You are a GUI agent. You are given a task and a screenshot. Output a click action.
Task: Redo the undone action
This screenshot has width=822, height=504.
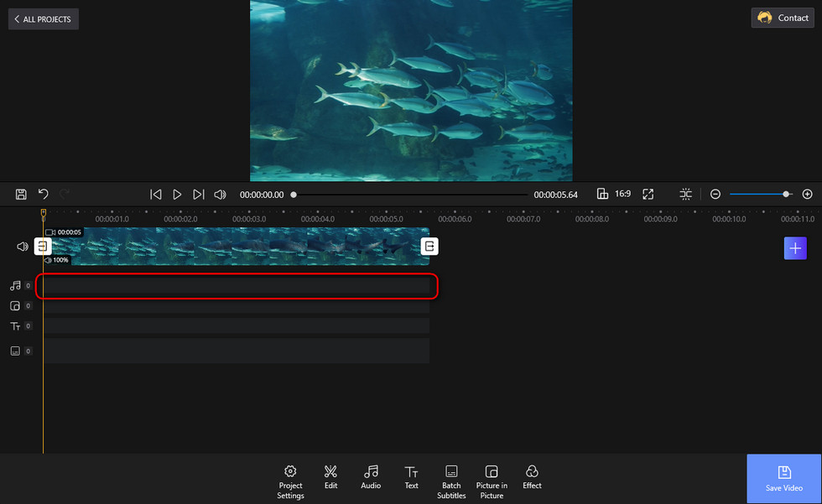pos(64,195)
